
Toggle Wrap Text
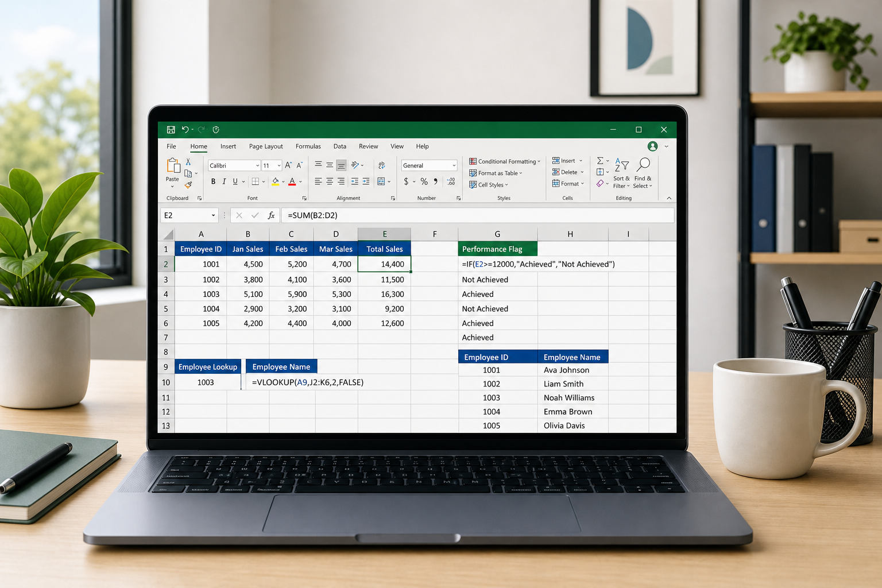pos(381,165)
